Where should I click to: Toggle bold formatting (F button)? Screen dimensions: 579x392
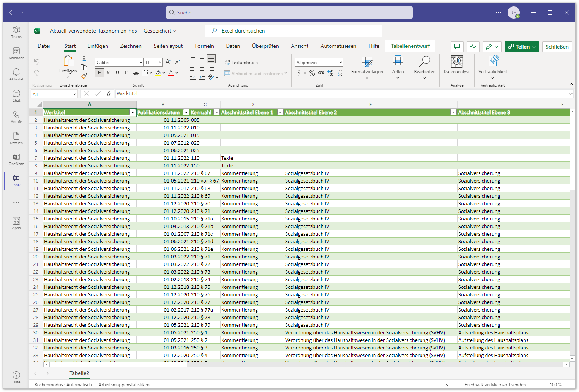click(99, 73)
